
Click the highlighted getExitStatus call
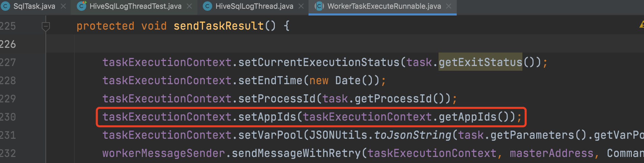coord(480,62)
